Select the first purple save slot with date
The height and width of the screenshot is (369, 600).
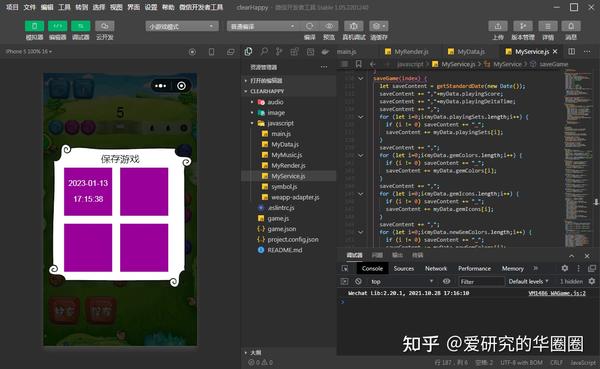(88, 192)
